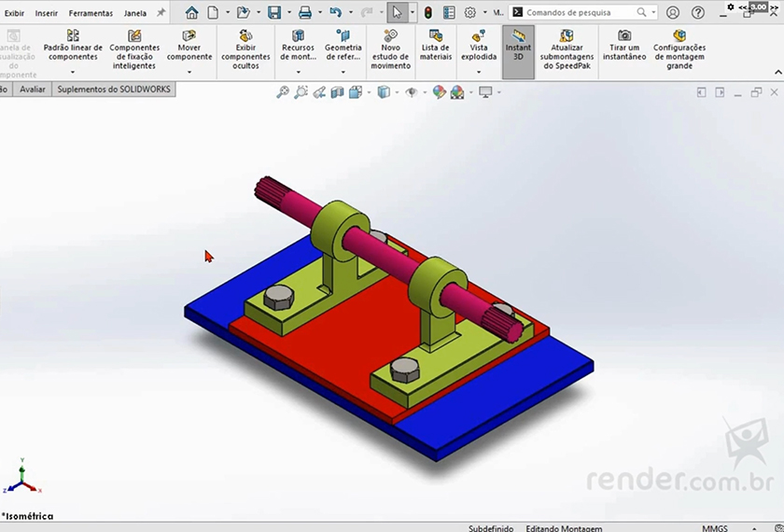The width and height of the screenshot is (784, 532).
Task: Undo the last action
Action: coord(335,13)
